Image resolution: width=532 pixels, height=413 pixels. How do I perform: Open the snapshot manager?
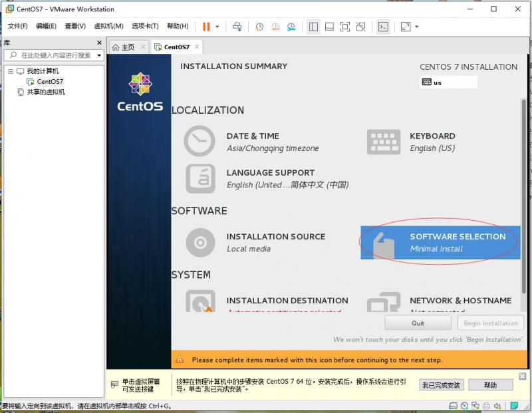coord(291,27)
